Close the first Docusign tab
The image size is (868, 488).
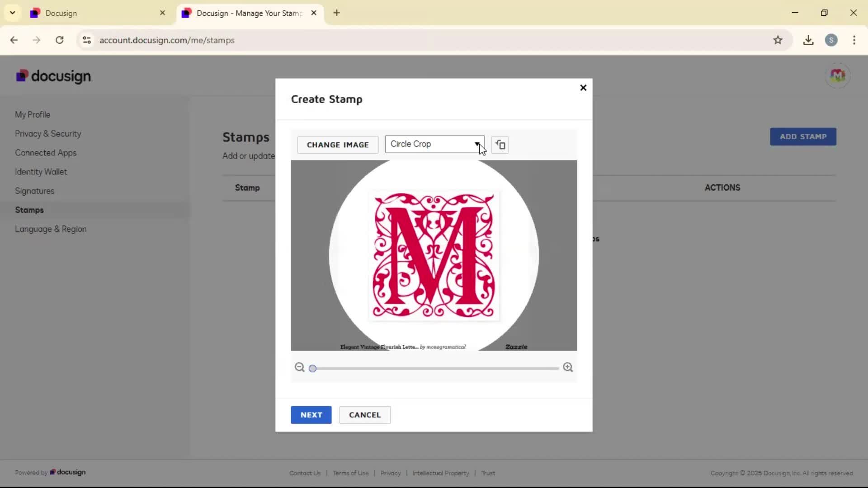click(163, 13)
